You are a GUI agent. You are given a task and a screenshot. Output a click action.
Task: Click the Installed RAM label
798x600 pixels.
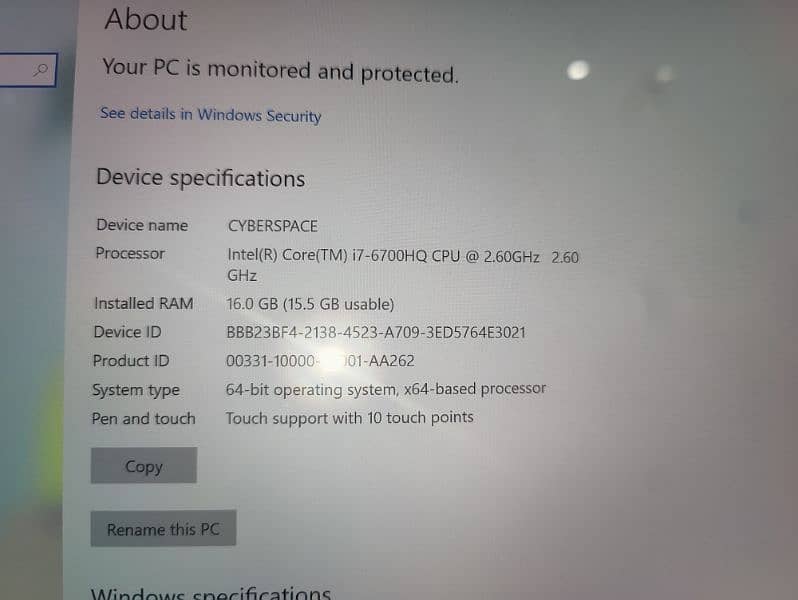click(x=144, y=303)
